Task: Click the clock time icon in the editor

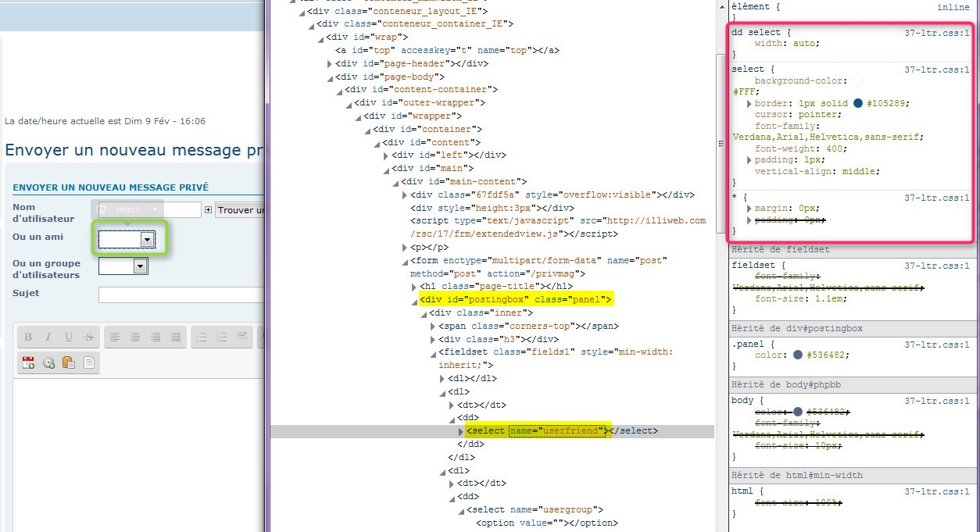Action: (x=48, y=362)
